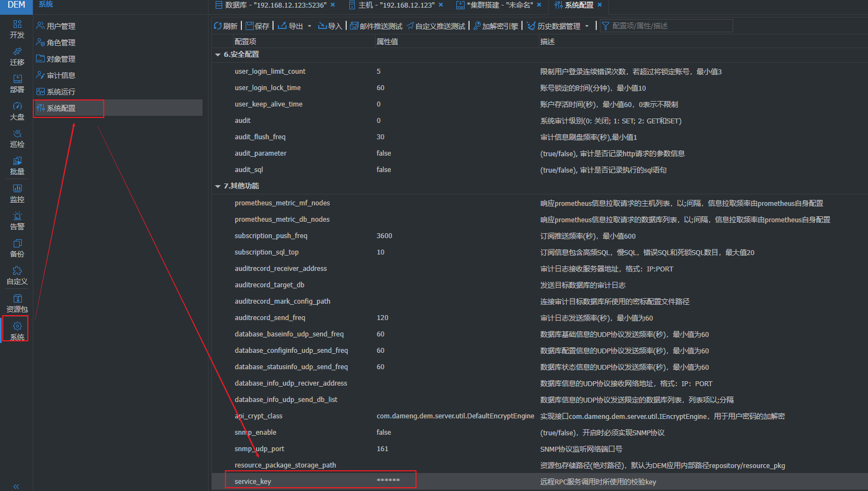Collapse the 6.安全配置 group

218,55
